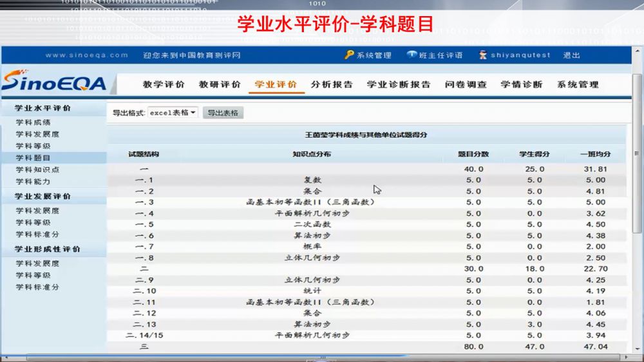Click the 导出表格 button
The width and height of the screenshot is (644, 362).
coord(223,113)
